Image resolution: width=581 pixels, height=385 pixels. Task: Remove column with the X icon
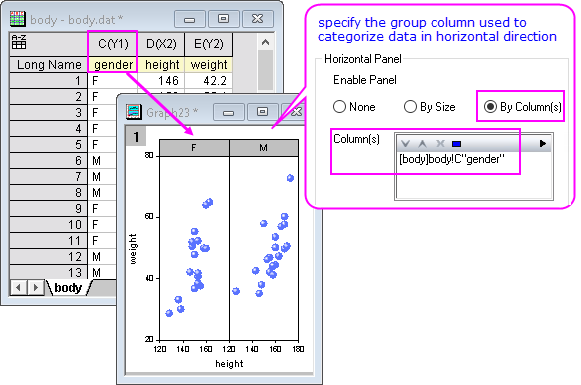click(x=440, y=144)
